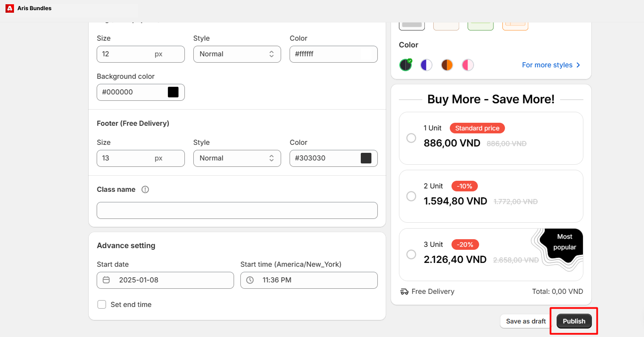The width and height of the screenshot is (644, 337).
Task: Click the Background color field showing #000000
Action: [141, 92]
